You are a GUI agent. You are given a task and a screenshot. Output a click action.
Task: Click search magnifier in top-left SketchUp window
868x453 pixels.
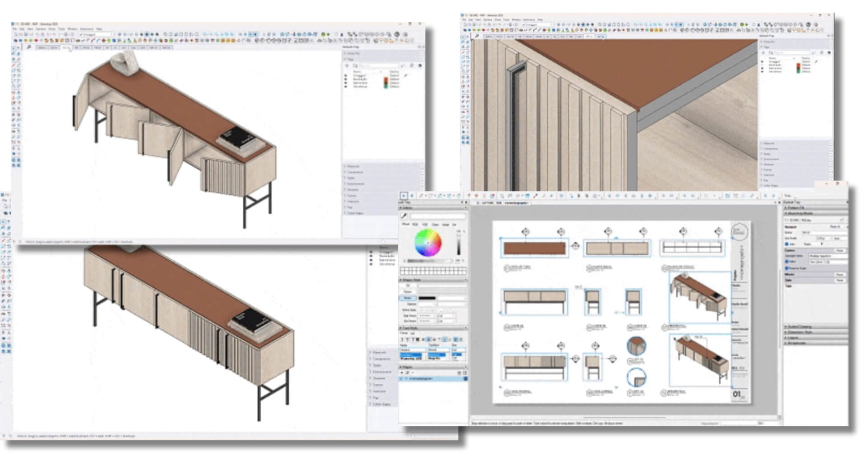[x=29, y=47]
